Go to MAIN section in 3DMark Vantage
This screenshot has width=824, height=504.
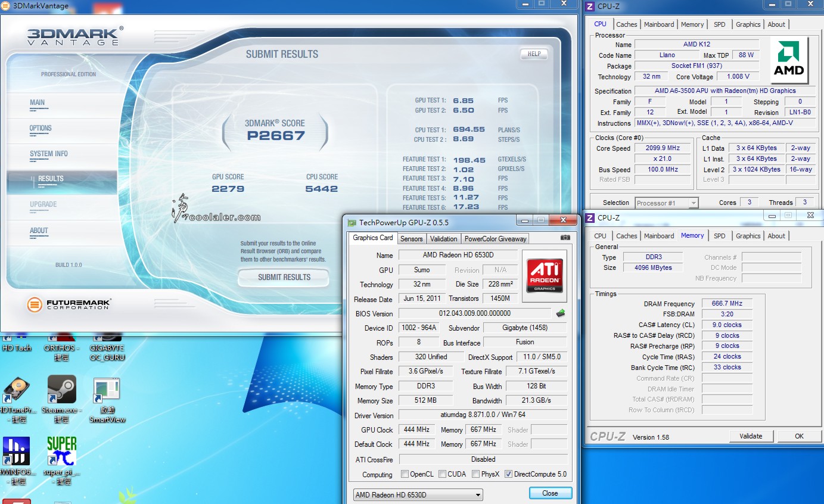62,105
